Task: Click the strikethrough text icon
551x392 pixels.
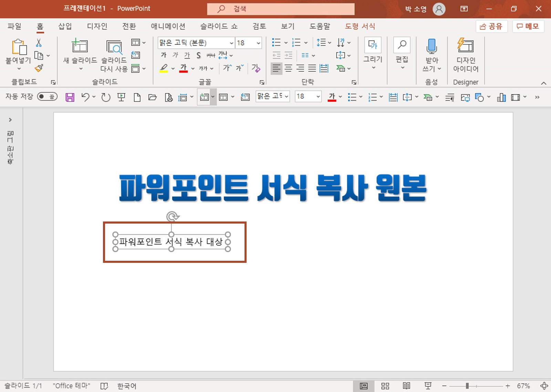Action: click(x=210, y=55)
